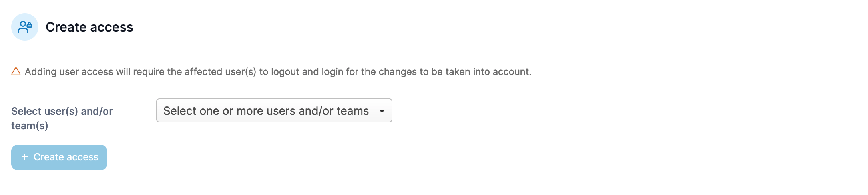Click the small black caret in the select box
868x195 pixels.
382,111
